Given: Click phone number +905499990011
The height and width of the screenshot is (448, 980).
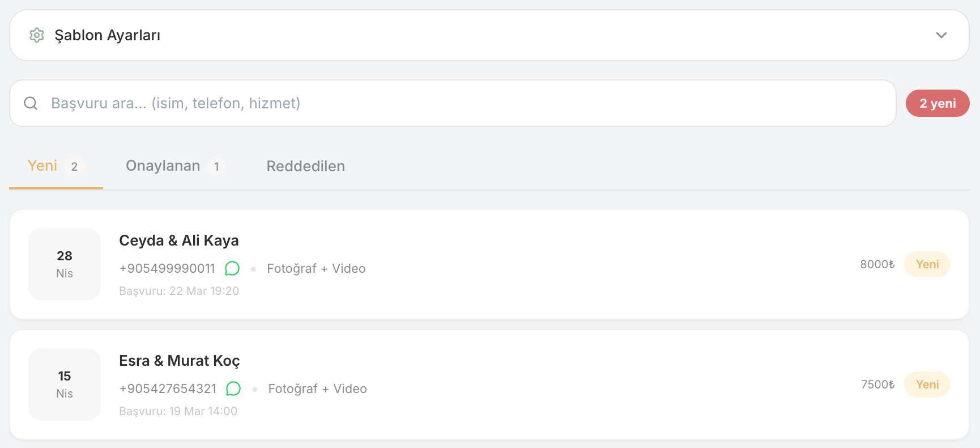Looking at the screenshot, I should coord(167,268).
